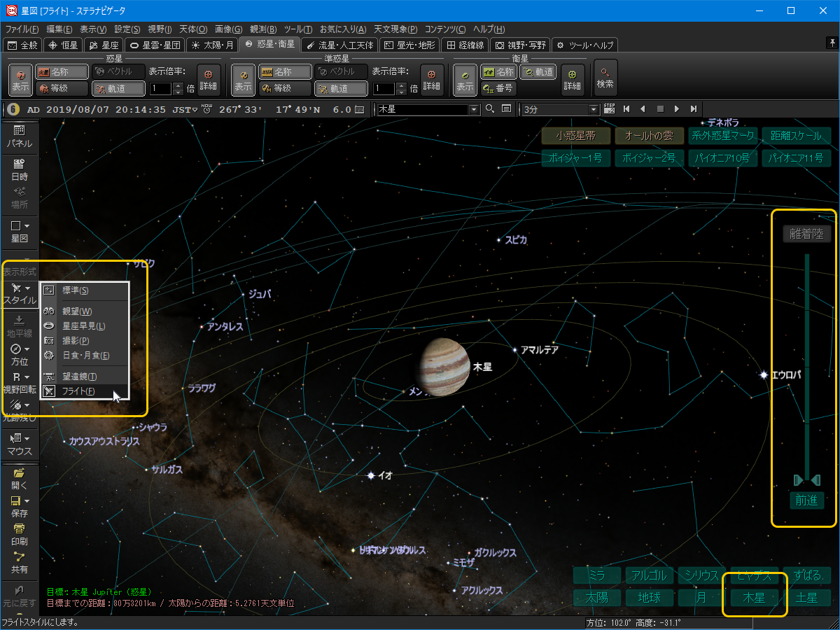This screenshot has height=630, width=840.
Task: Open the 天文現象(P) menu
Action: pyautogui.click(x=395, y=29)
